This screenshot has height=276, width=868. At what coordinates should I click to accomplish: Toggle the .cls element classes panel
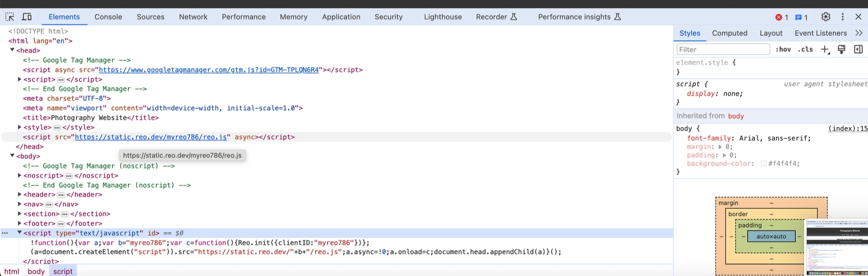point(805,49)
